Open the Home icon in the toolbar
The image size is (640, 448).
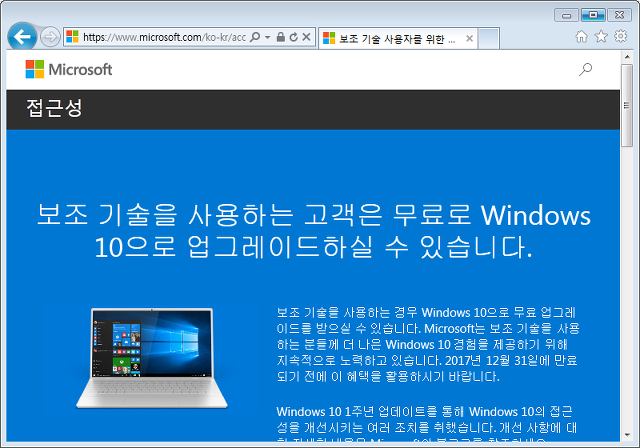click(x=581, y=36)
